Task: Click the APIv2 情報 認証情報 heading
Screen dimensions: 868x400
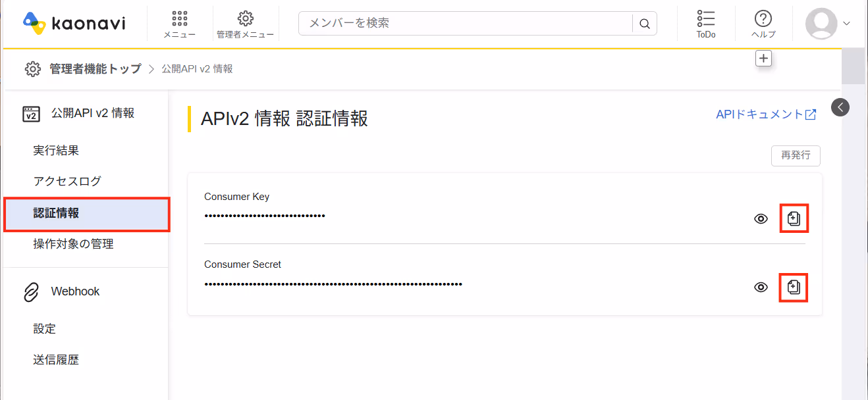Action: coord(284,118)
